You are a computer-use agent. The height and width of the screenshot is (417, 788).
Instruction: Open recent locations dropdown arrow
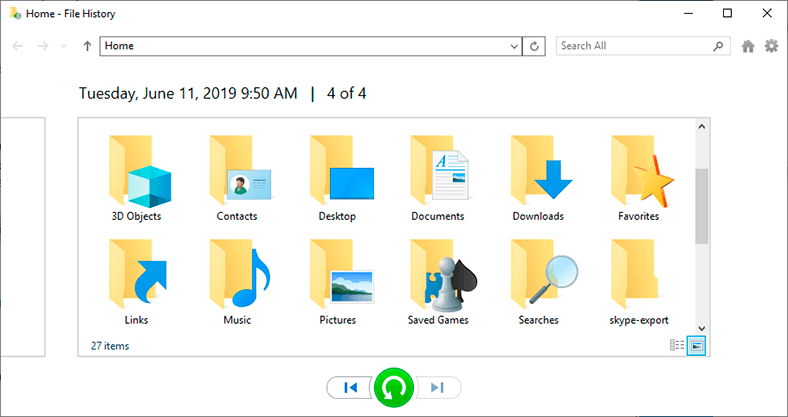coord(63,46)
